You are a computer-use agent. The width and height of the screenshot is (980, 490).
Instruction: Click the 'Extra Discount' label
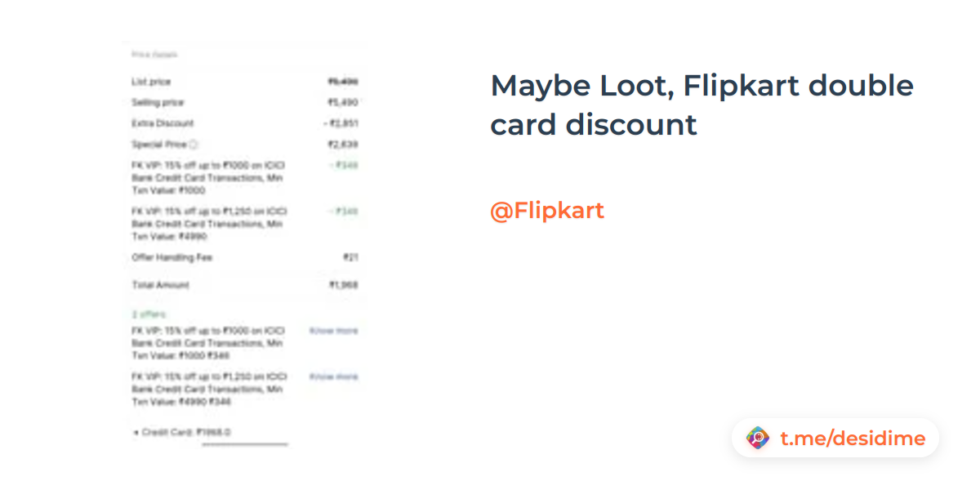point(163,123)
